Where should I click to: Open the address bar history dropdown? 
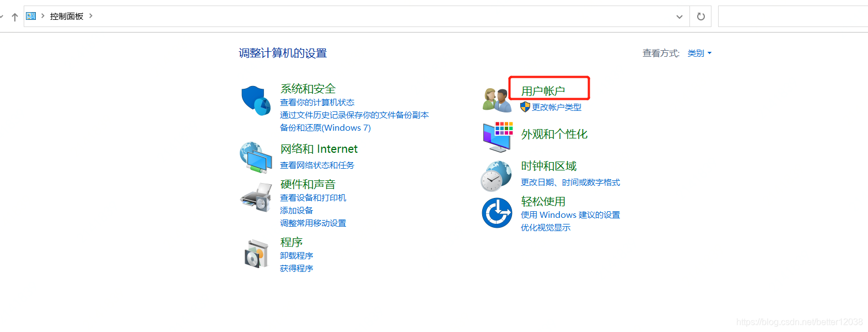click(x=680, y=17)
